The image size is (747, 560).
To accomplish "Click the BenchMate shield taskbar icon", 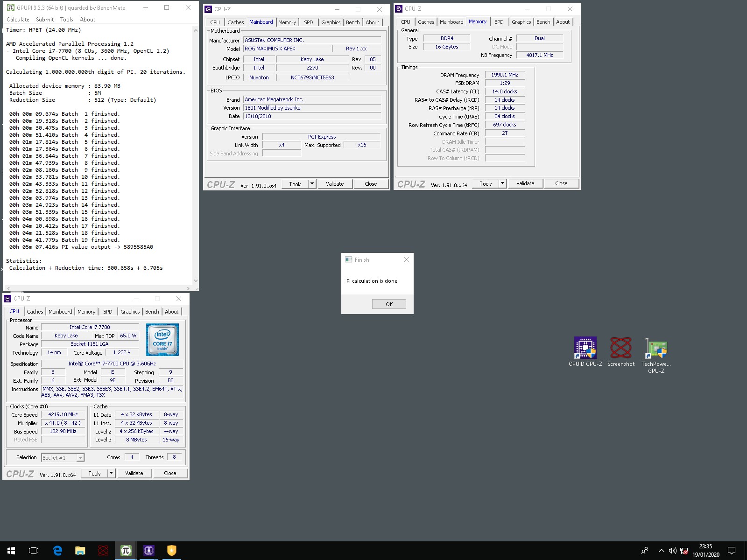I will [171, 551].
